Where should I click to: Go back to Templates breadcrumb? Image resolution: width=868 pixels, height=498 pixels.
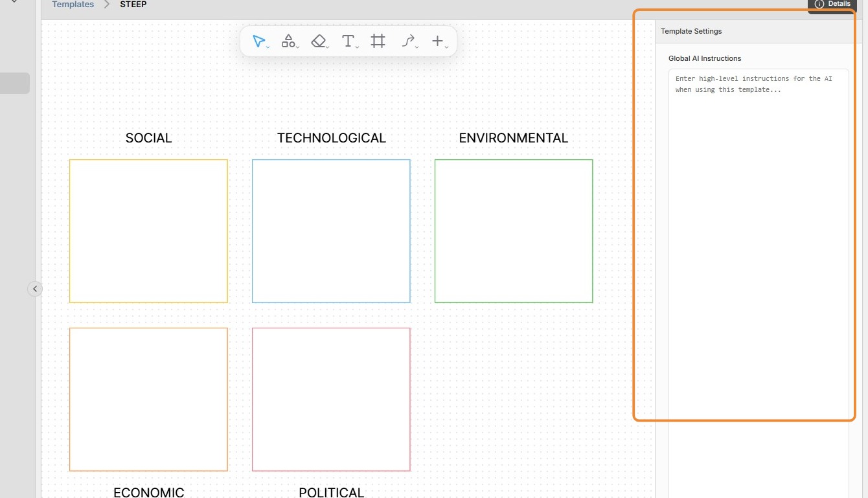[73, 5]
